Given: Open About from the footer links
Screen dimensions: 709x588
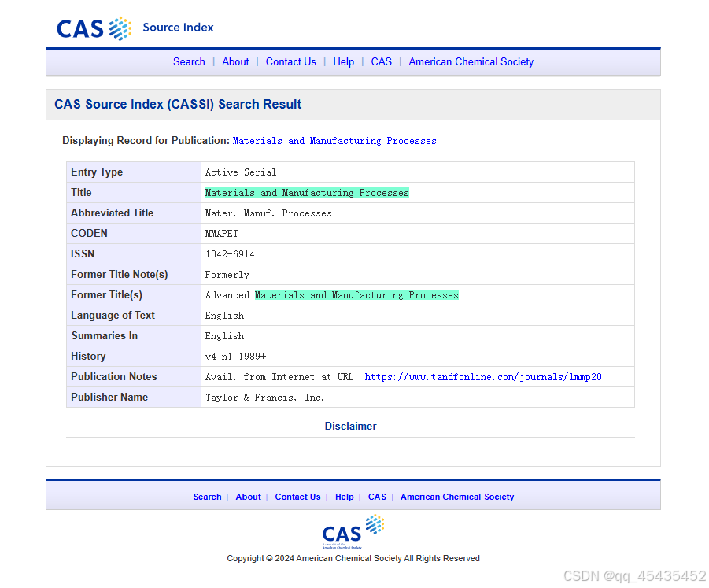Looking at the screenshot, I should pos(248,497).
